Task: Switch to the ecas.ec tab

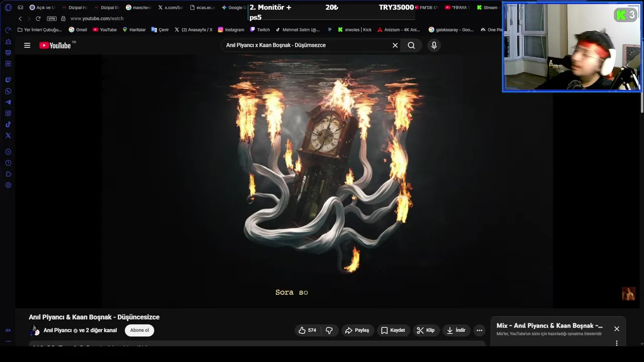Action: 202,8
